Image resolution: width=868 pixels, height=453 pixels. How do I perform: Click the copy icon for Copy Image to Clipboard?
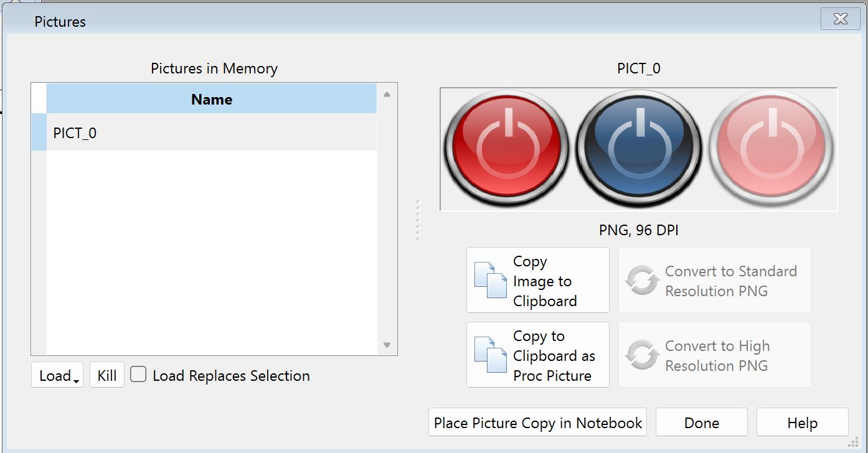[x=490, y=281]
